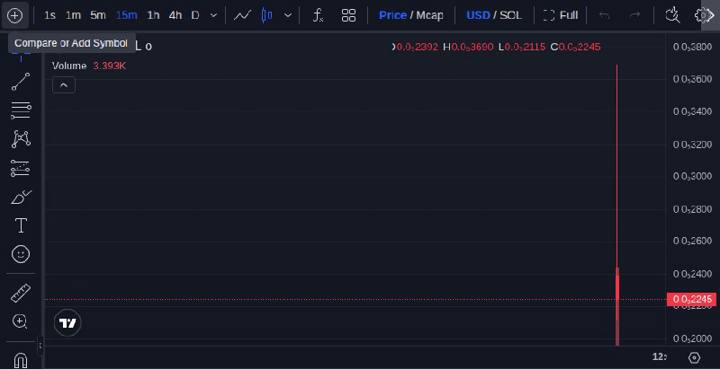Viewport: 720px width, 369px height.
Task: Click the Full screen button
Action: [561, 15]
